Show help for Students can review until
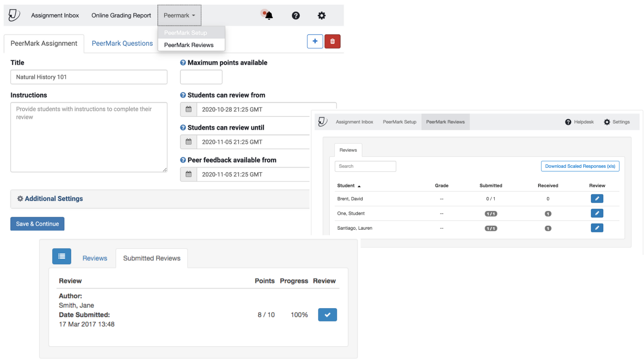Image resolution: width=644 pixels, height=362 pixels. tap(183, 128)
